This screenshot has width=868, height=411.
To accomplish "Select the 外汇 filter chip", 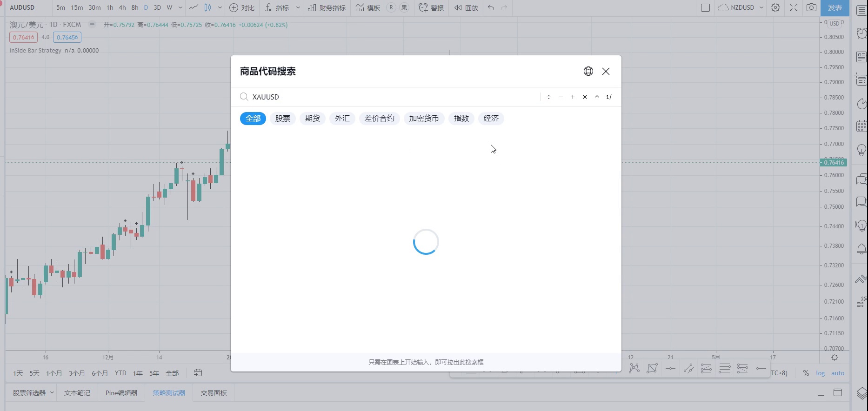I will [342, 119].
